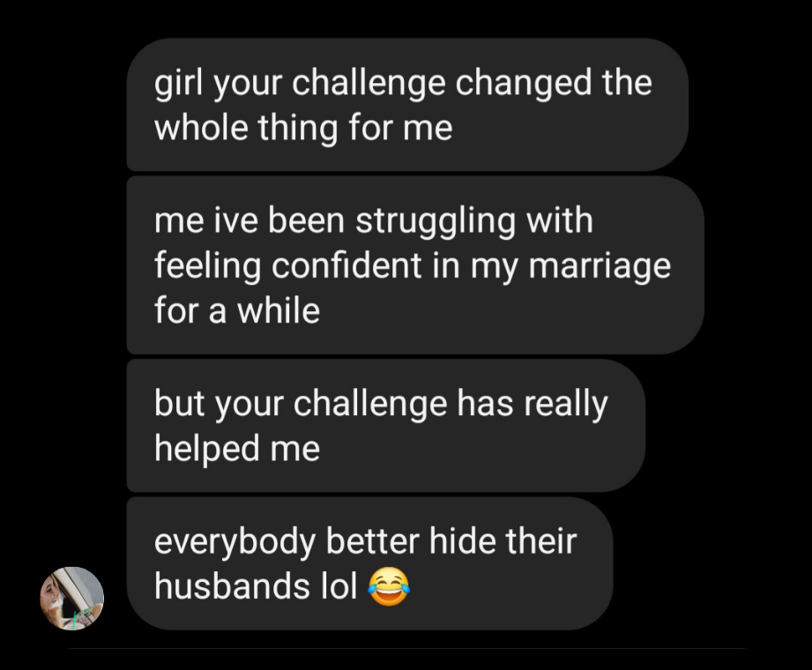
Task: Click 'for a while' text line
Action: click(x=237, y=310)
